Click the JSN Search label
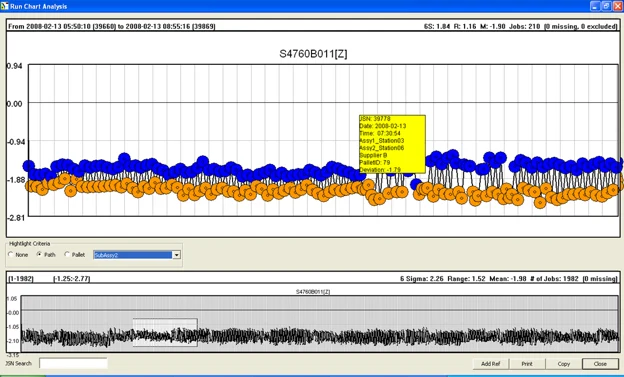Image resolution: width=624 pixels, height=377 pixels. coord(19,363)
